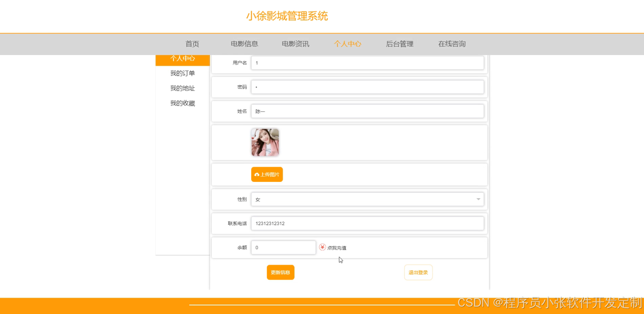Screen dimensions: 644x314
Task: Click the 余额 field label
Action: point(242,248)
